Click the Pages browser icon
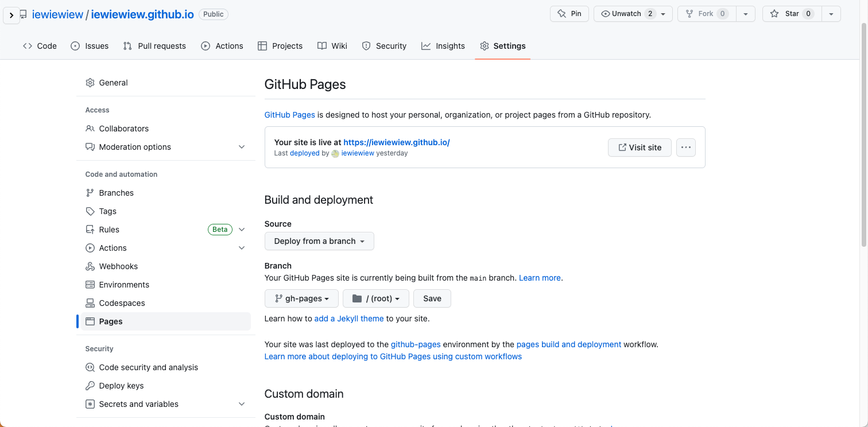Image resolution: width=868 pixels, height=427 pixels. click(x=90, y=321)
